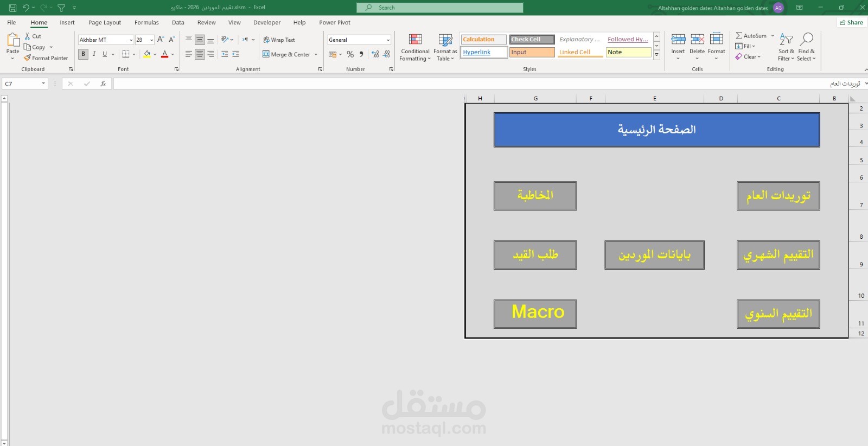The image size is (868, 446).
Task: Open the font size dropdown showing 28
Action: point(151,40)
